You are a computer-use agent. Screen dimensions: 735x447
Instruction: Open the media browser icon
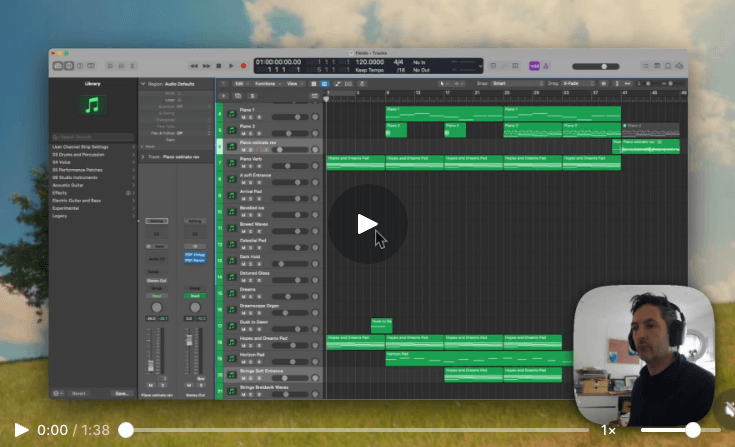[x=679, y=66]
